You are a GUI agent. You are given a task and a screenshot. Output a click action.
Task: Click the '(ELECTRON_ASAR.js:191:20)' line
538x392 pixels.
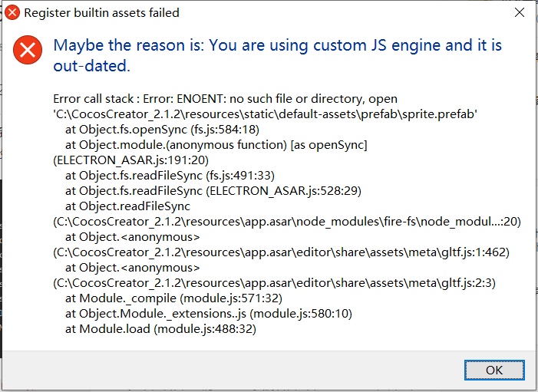(x=130, y=161)
